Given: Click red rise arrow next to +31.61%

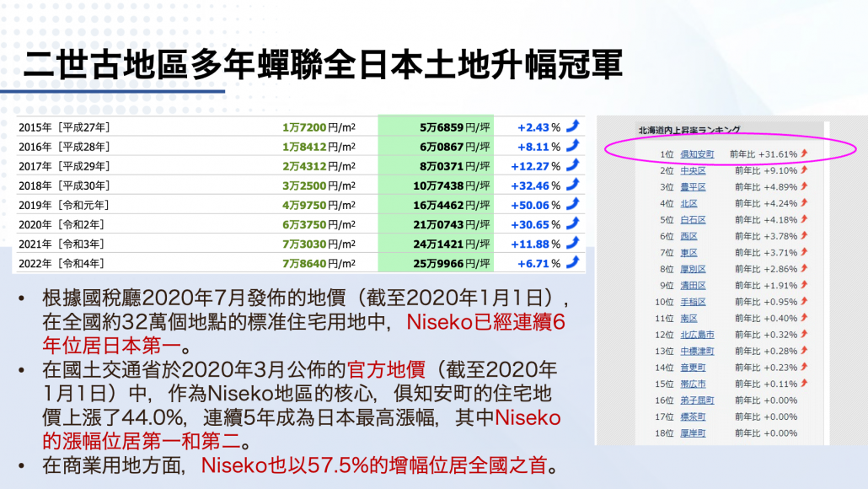Looking at the screenshot, I should click(804, 153).
